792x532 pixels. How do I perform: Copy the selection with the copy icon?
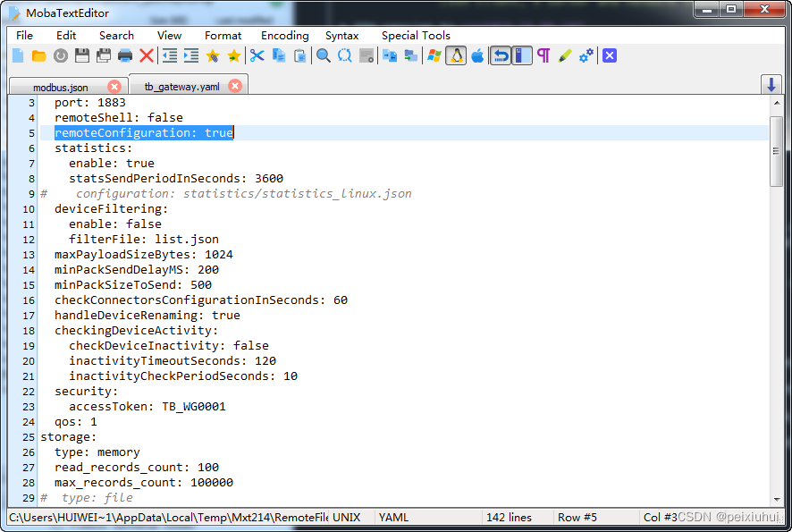278,55
